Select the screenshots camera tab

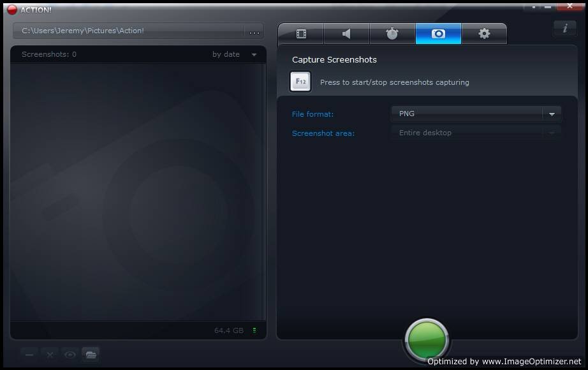click(438, 34)
